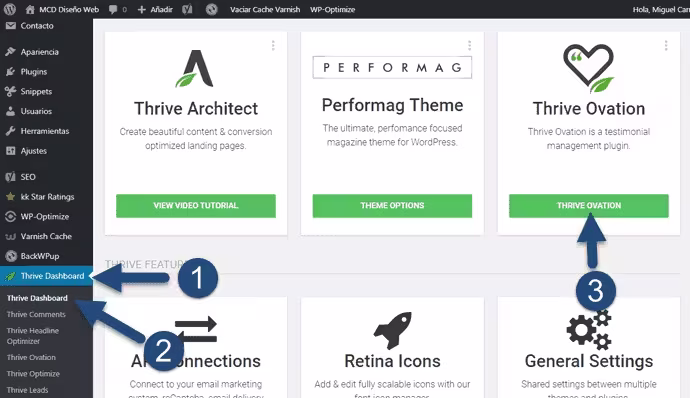Screen dimensions: 690x398
Task: Click the green Thrive Ovation button
Action: coord(589,206)
